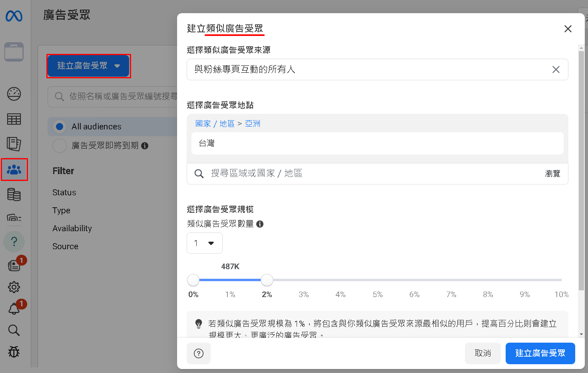
Task: Select the All audiences radio option
Action: [60, 127]
